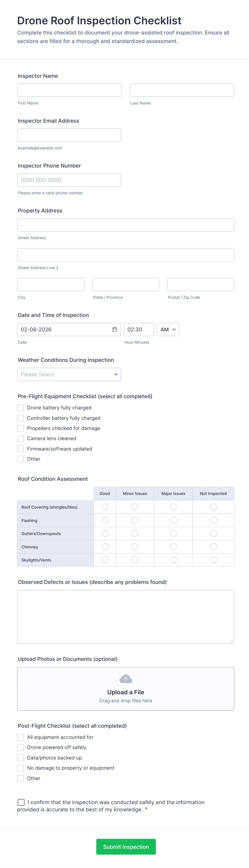Image resolution: width=249 pixels, height=868 pixels.
Task: Click the Inspector Phone Number field
Action: click(x=69, y=180)
